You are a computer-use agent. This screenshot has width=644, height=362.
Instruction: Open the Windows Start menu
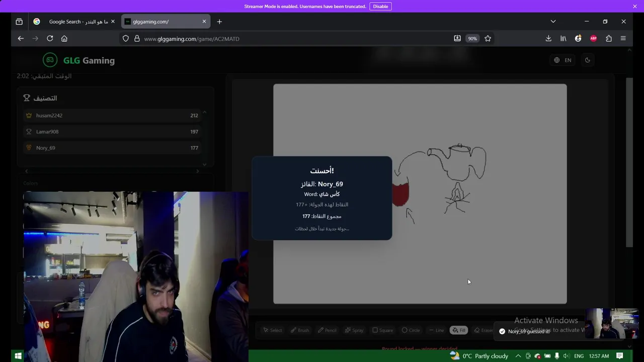point(18,356)
